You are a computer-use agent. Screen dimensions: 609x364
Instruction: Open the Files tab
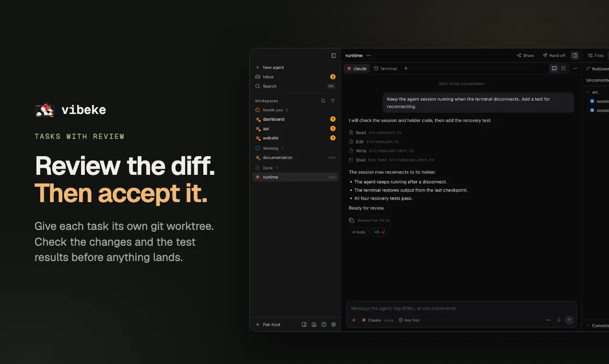pyautogui.click(x=596, y=56)
